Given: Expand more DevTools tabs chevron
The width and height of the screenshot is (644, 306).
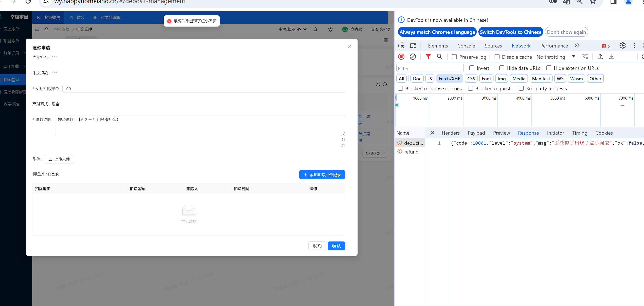Looking at the screenshot, I should [577, 46].
